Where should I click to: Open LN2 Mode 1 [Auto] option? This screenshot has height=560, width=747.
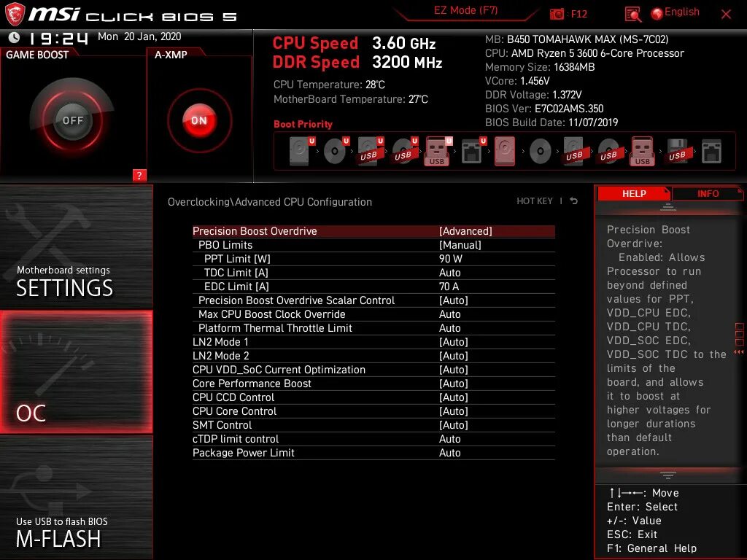coord(373,342)
